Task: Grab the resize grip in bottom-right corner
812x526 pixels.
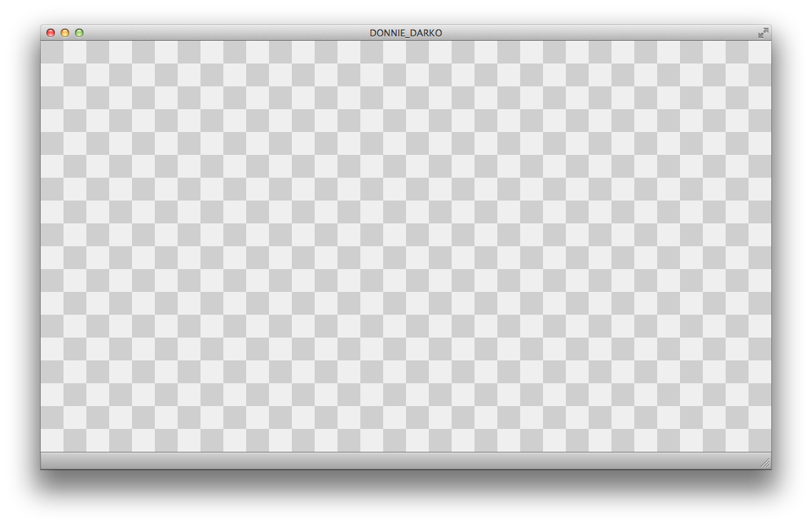Action: pyautogui.click(x=765, y=463)
